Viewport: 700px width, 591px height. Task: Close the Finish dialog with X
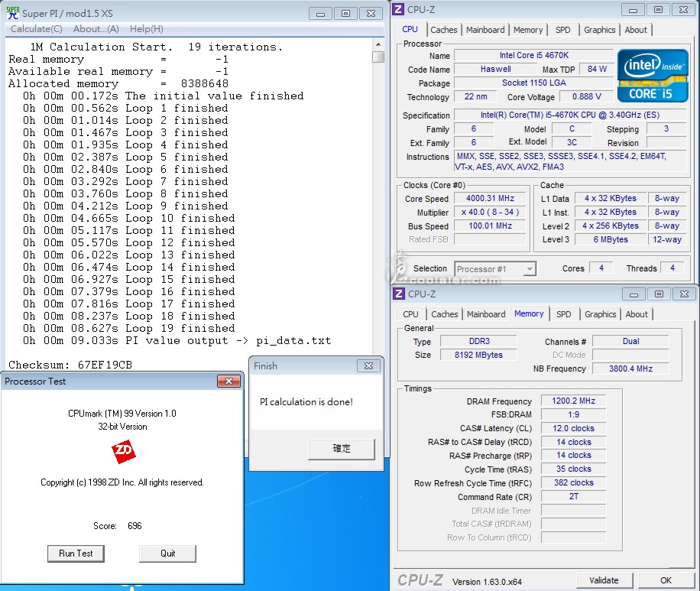[369, 366]
